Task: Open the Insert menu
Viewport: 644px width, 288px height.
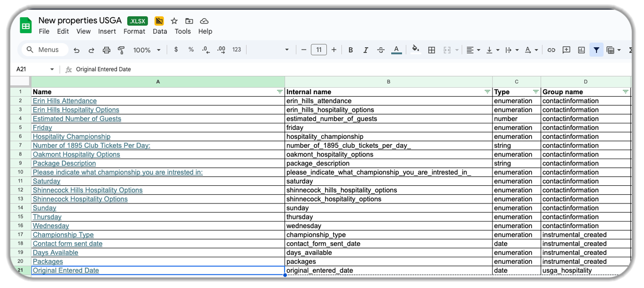Action: point(107,31)
